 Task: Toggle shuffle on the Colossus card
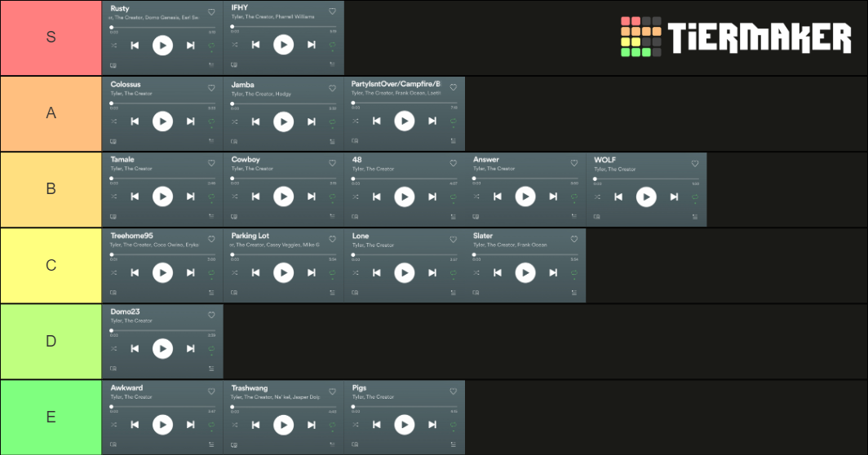coord(113,121)
